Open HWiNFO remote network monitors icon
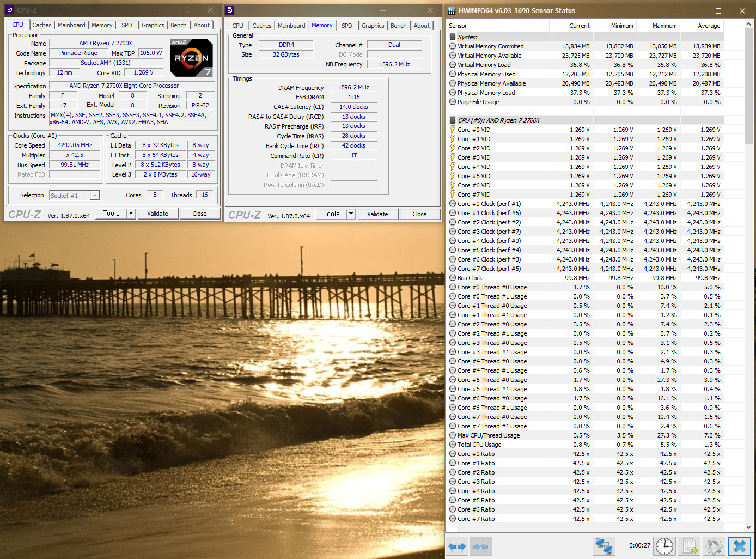756x559 pixels. click(604, 546)
